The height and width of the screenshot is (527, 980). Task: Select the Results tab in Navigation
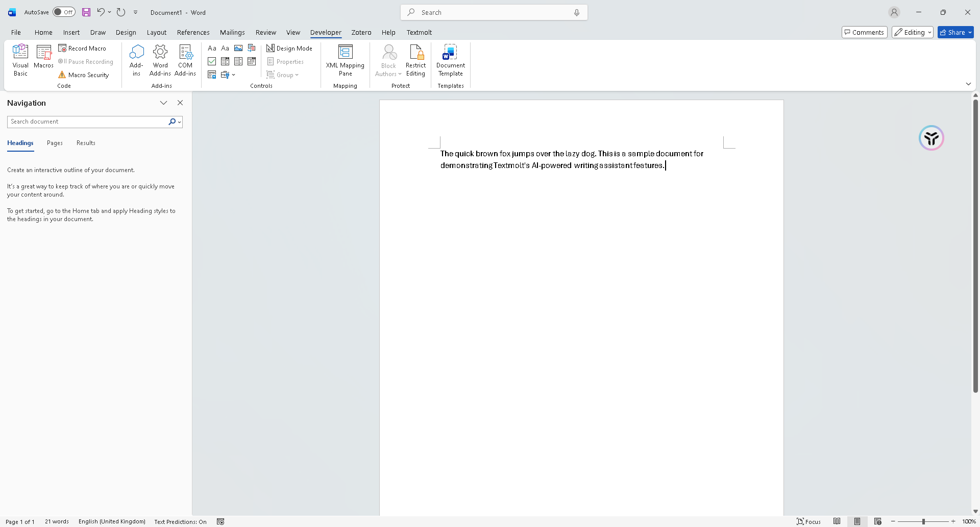coord(86,143)
